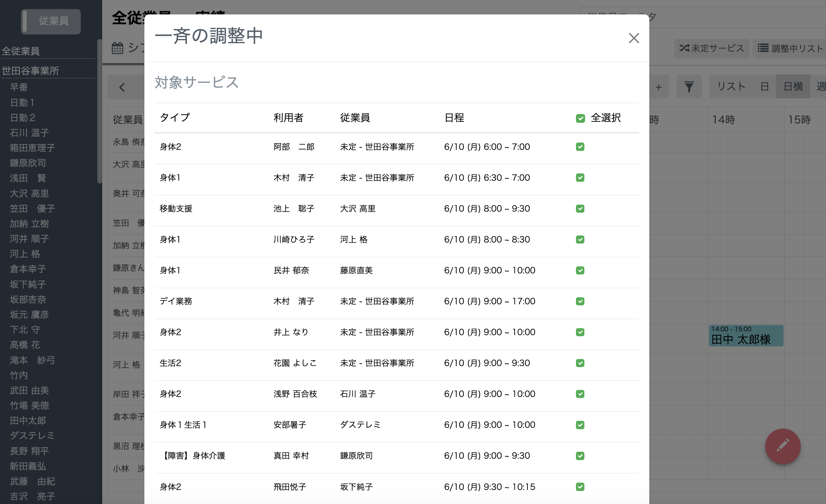Switch to the 週 view
Image resolution: width=826 pixels, height=504 pixels.
[x=821, y=86]
